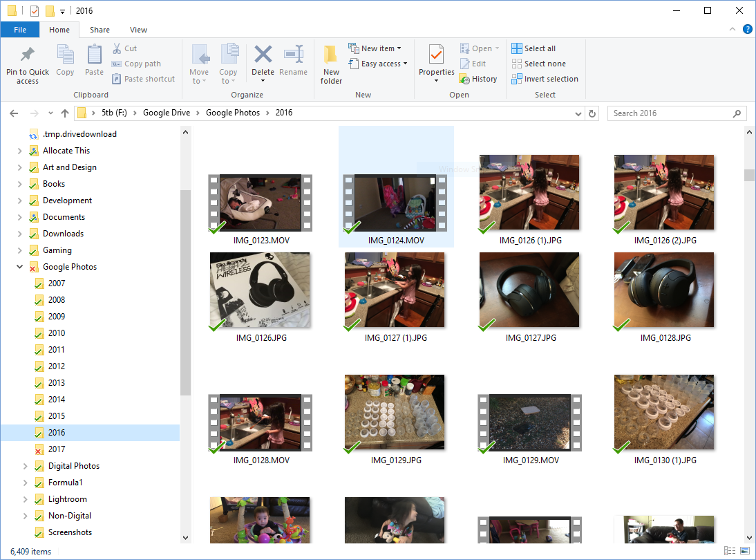756x560 pixels.
Task: Click Google Photos in the breadcrumb path
Action: point(233,113)
